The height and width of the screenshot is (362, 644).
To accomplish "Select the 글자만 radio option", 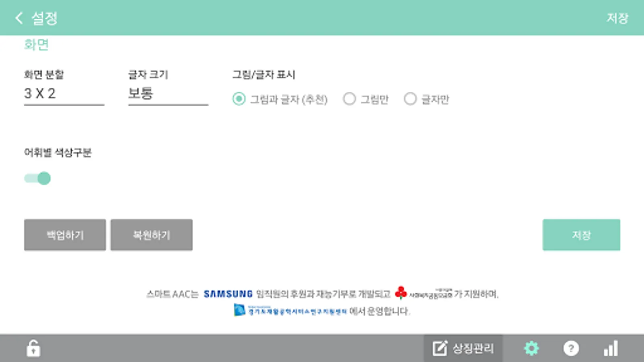I will coord(410,99).
